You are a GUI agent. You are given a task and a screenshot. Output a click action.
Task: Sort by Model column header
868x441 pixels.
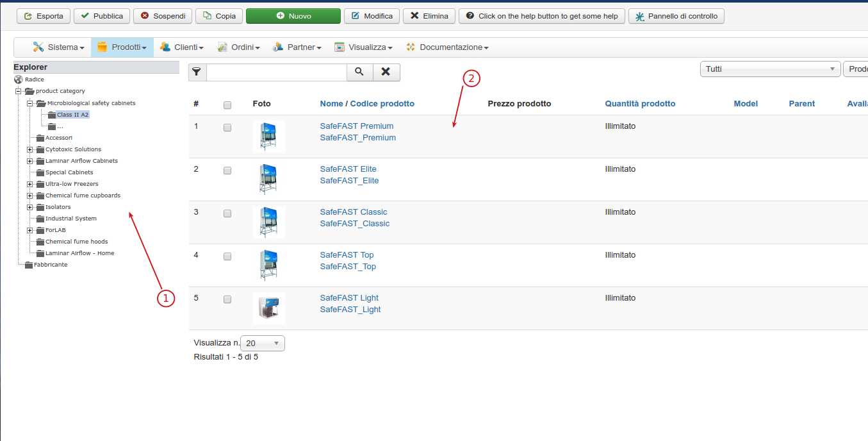click(746, 104)
